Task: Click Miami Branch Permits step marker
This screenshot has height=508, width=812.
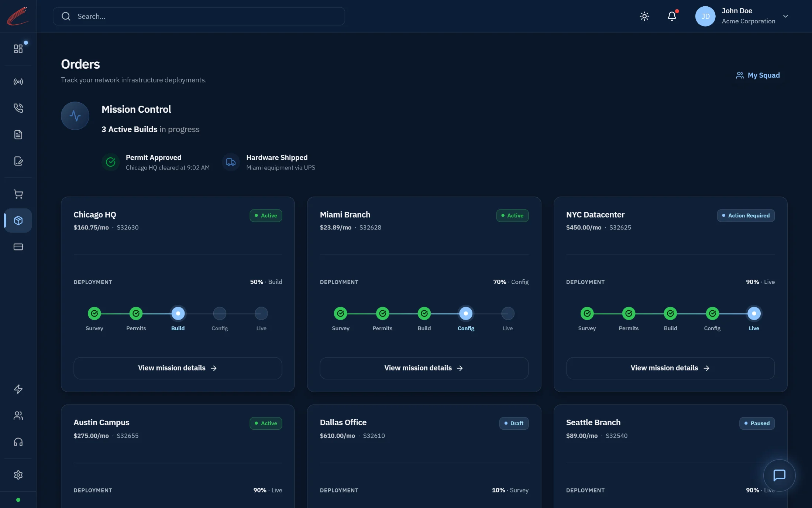Action: pyautogui.click(x=382, y=314)
